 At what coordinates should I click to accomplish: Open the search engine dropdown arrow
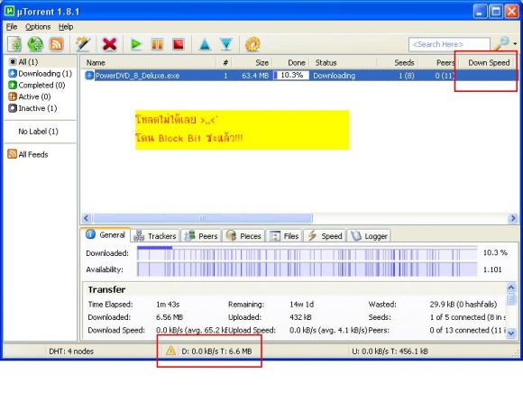point(515,44)
